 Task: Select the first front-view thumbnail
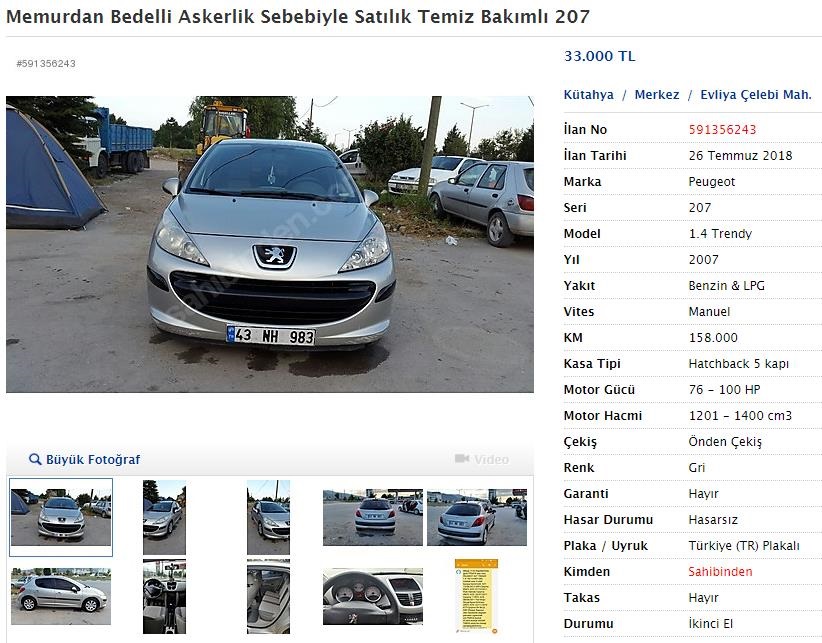point(61,517)
